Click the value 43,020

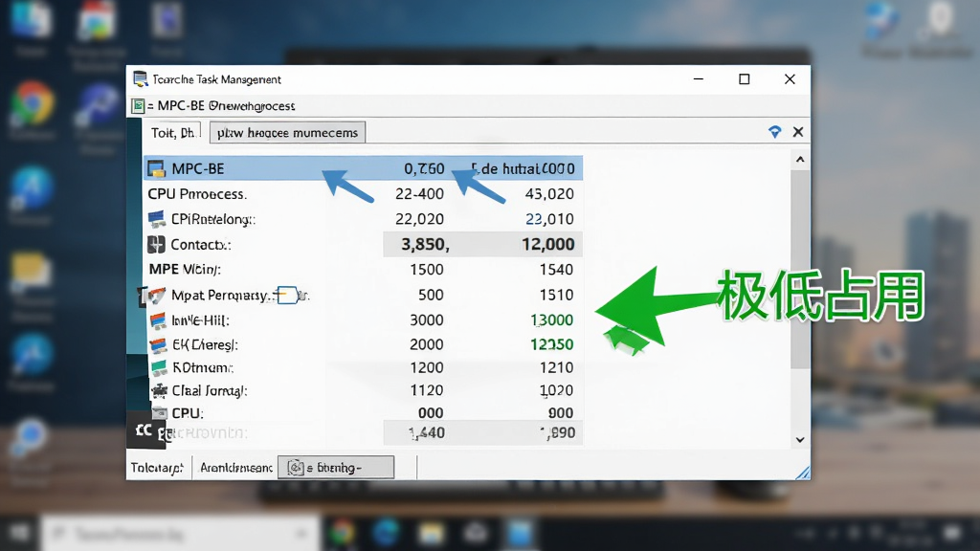pyautogui.click(x=549, y=194)
